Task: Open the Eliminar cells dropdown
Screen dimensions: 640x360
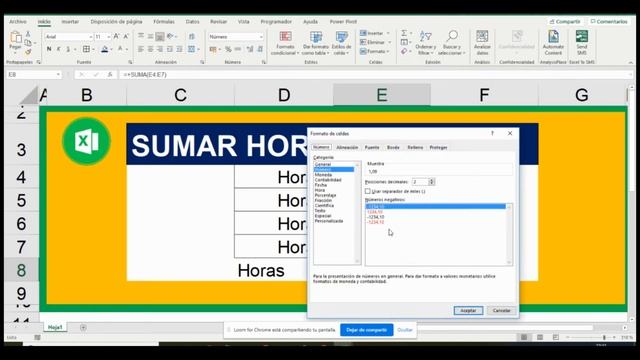Action: pyautogui.click(x=389, y=42)
